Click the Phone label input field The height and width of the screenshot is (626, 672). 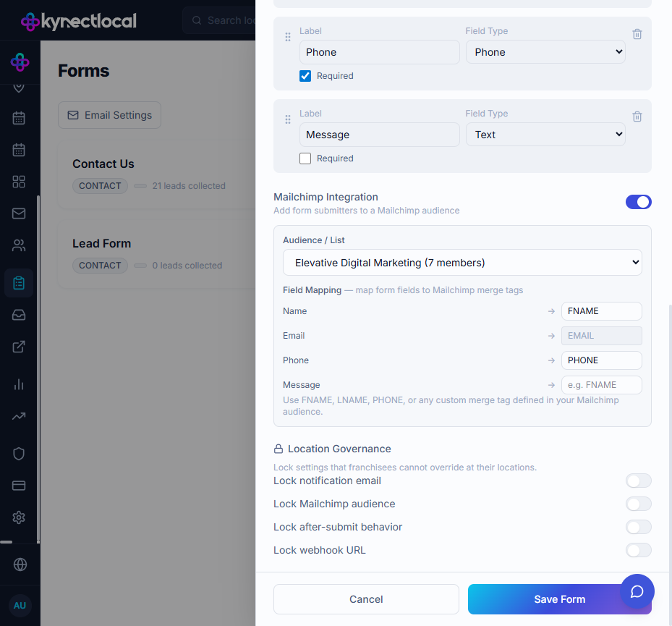[379, 52]
